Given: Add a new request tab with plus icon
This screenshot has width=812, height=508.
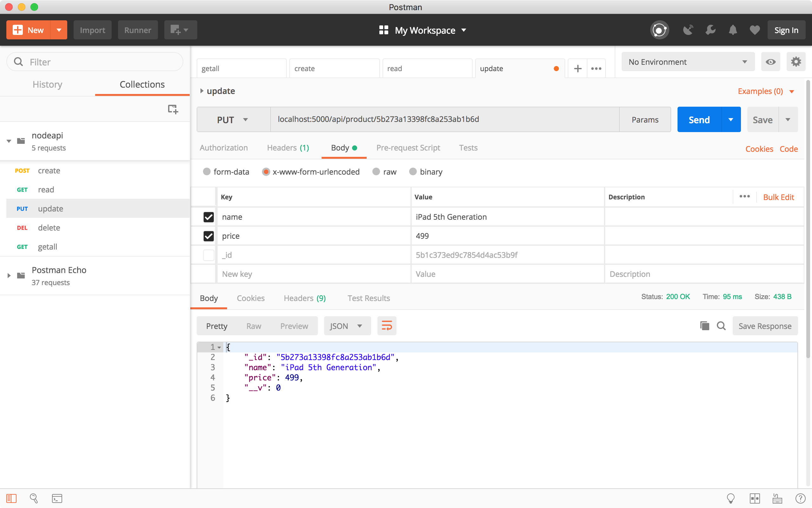Looking at the screenshot, I should pos(578,69).
